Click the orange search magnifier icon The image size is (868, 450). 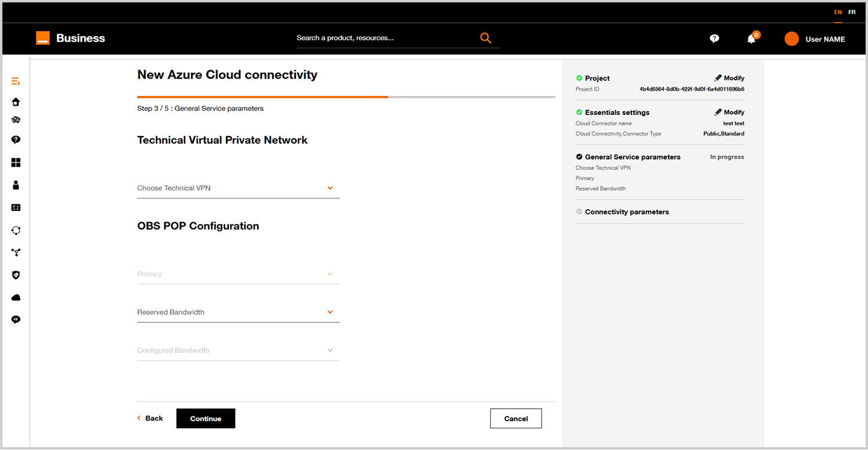[x=485, y=38]
